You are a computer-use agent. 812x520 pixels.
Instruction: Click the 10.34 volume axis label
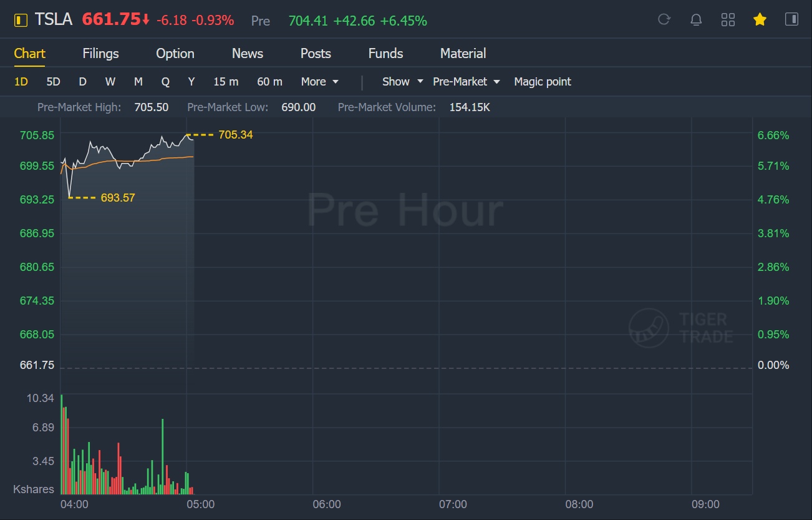pos(41,398)
